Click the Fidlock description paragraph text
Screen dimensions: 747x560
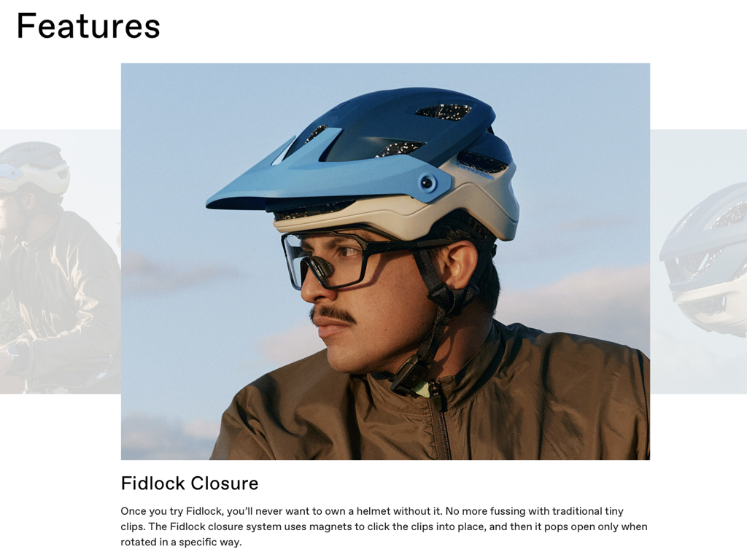(x=384, y=526)
